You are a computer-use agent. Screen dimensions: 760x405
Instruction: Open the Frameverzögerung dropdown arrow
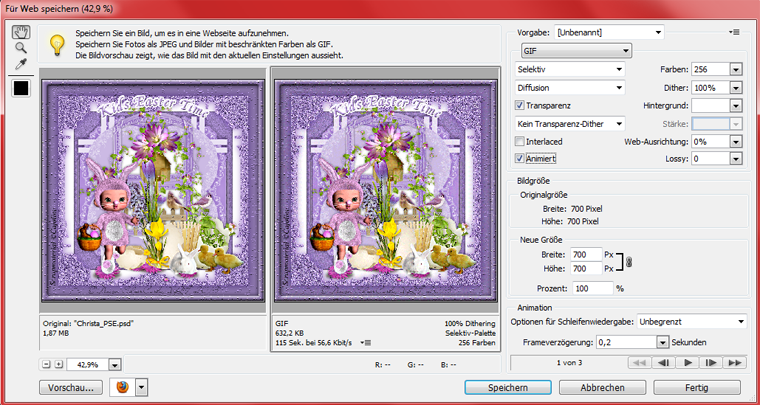[663, 342]
